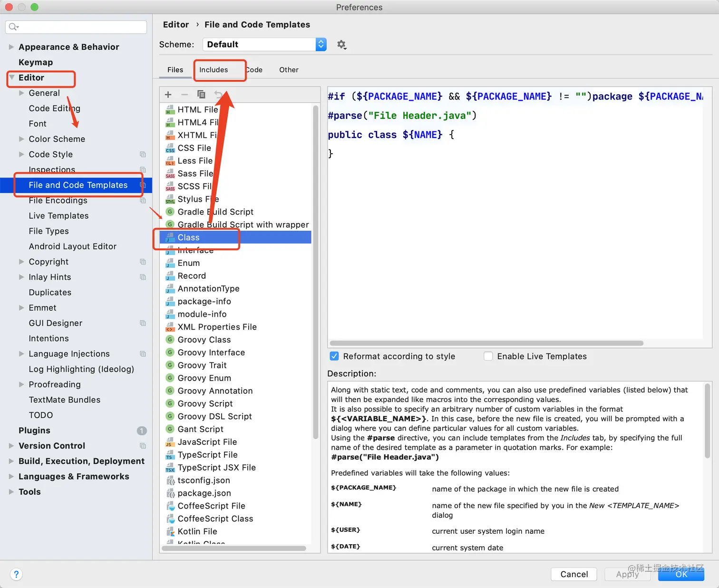Select the AnnotationType template icon

(170, 289)
